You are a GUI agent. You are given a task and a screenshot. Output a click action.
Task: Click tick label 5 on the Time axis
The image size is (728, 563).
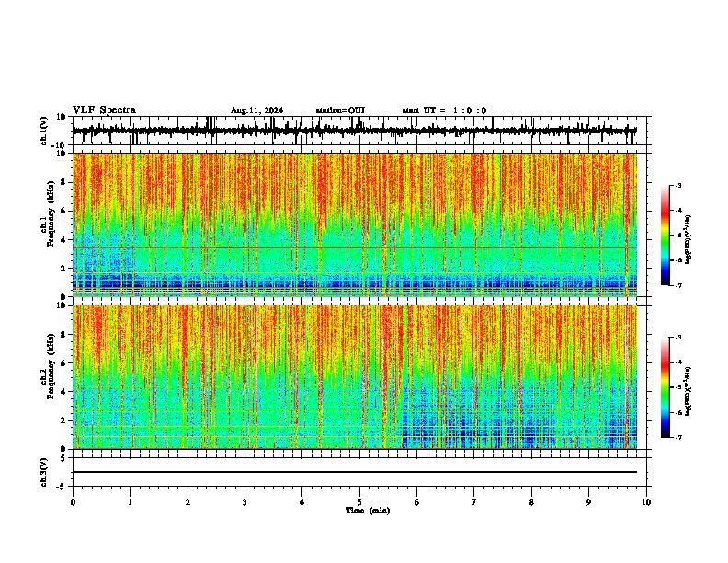pos(359,502)
